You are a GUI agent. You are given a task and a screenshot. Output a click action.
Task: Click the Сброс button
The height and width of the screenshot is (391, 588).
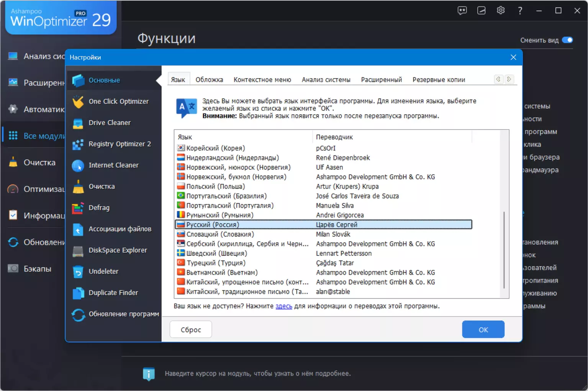pyautogui.click(x=191, y=330)
